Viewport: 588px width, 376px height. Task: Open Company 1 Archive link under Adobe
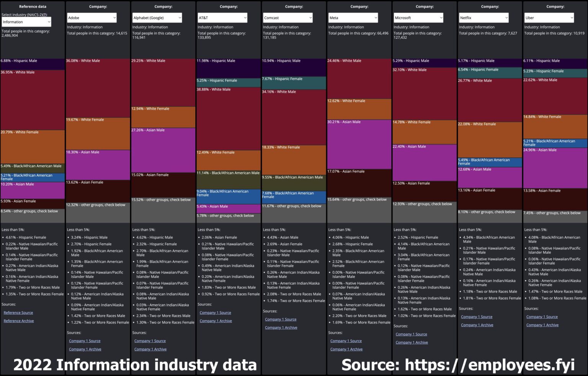tap(85, 349)
